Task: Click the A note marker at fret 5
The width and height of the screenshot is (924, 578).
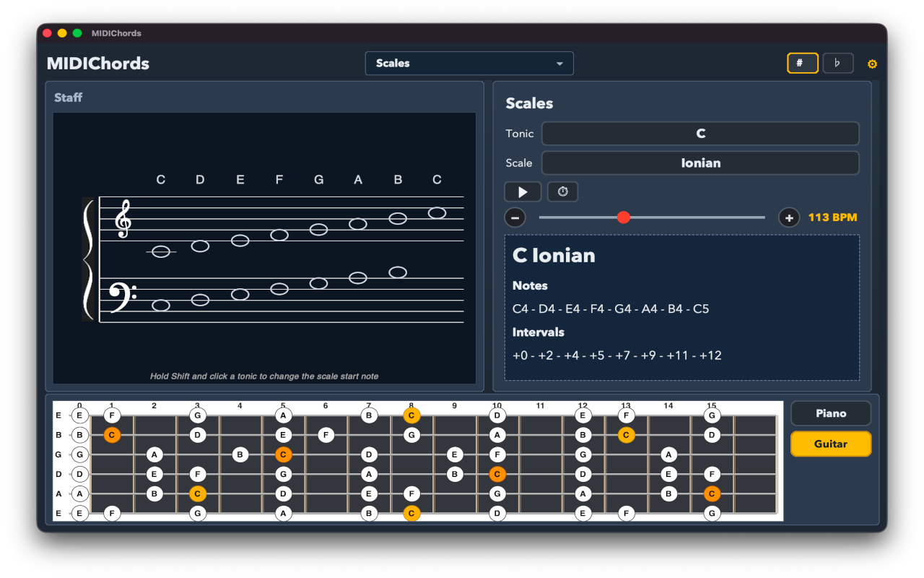Action: point(283,415)
